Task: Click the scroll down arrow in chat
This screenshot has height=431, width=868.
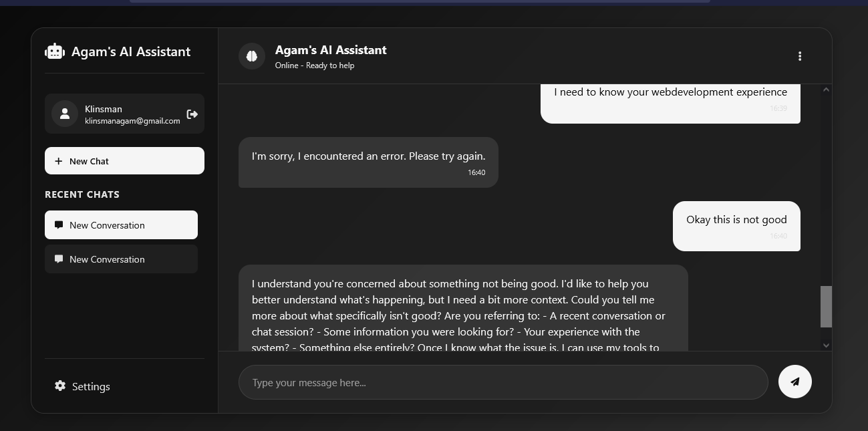Action: (x=826, y=345)
